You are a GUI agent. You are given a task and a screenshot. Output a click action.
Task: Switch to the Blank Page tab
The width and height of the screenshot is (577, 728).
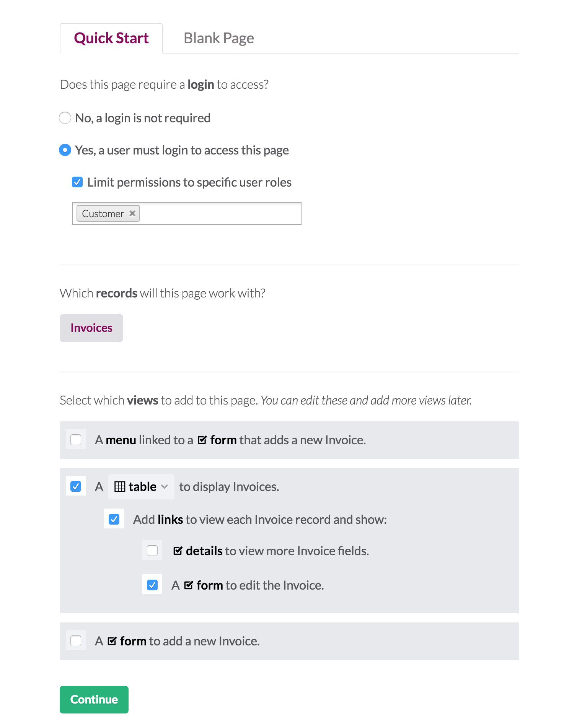pos(218,38)
